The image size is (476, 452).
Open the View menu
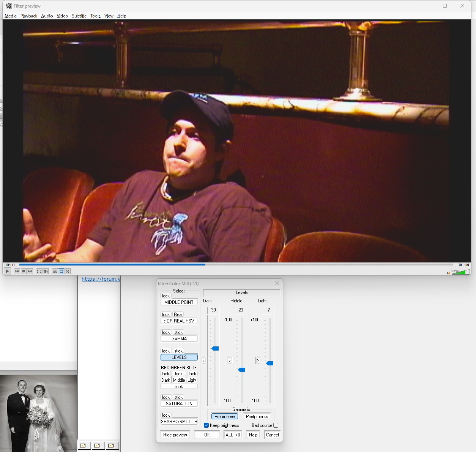coord(109,16)
